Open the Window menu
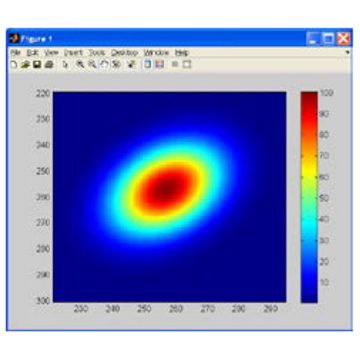360x360 pixels. point(156,53)
